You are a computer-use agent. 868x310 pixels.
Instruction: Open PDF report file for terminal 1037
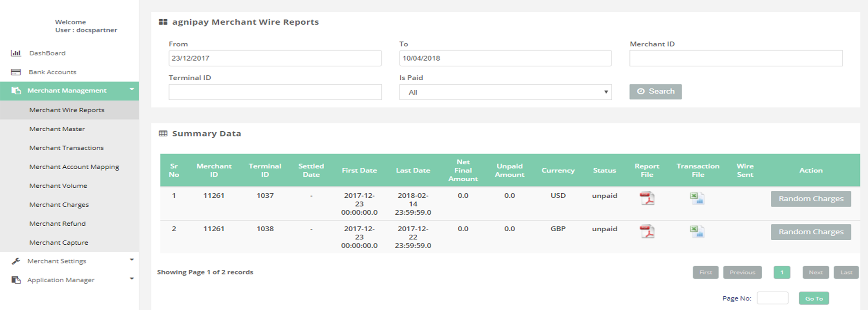646,198
